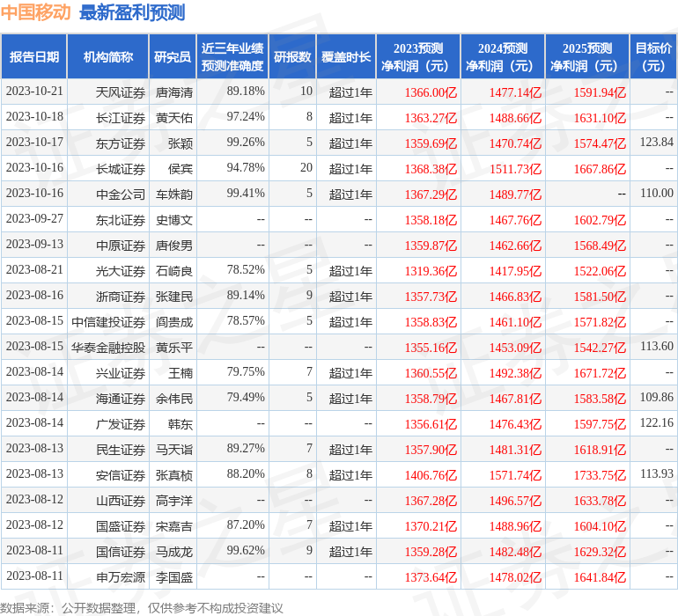Click 2023 profit forecast 1406.76亿
The height and width of the screenshot is (616, 678).
tap(431, 475)
